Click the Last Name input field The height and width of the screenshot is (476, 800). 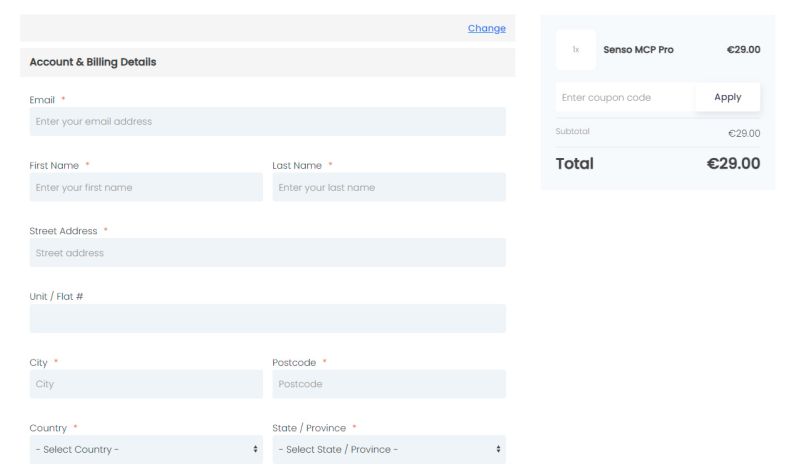tap(389, 187)
